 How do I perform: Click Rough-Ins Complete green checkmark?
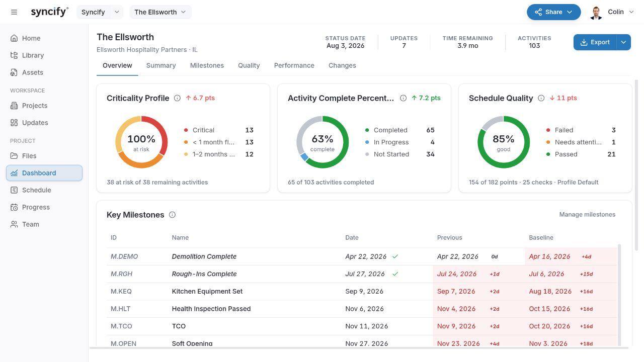click(395, 274)
